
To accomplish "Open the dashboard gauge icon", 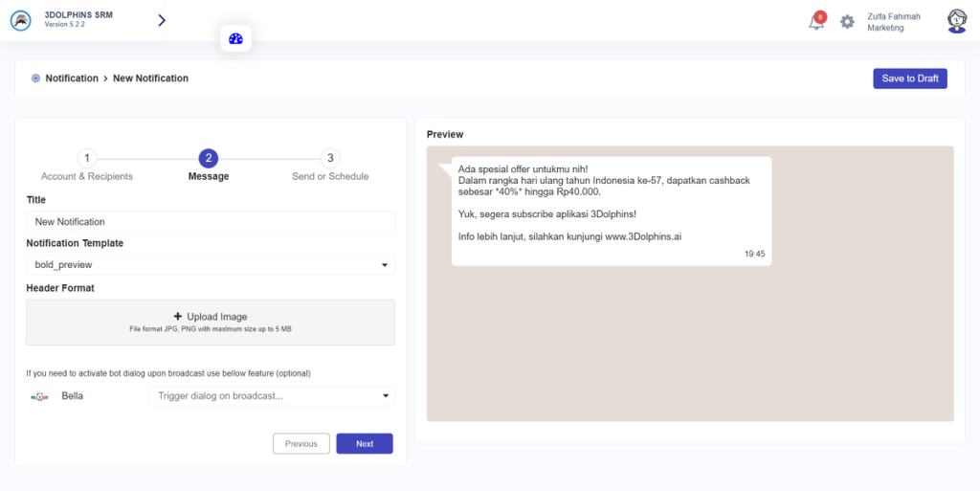I will coord(236,39).
